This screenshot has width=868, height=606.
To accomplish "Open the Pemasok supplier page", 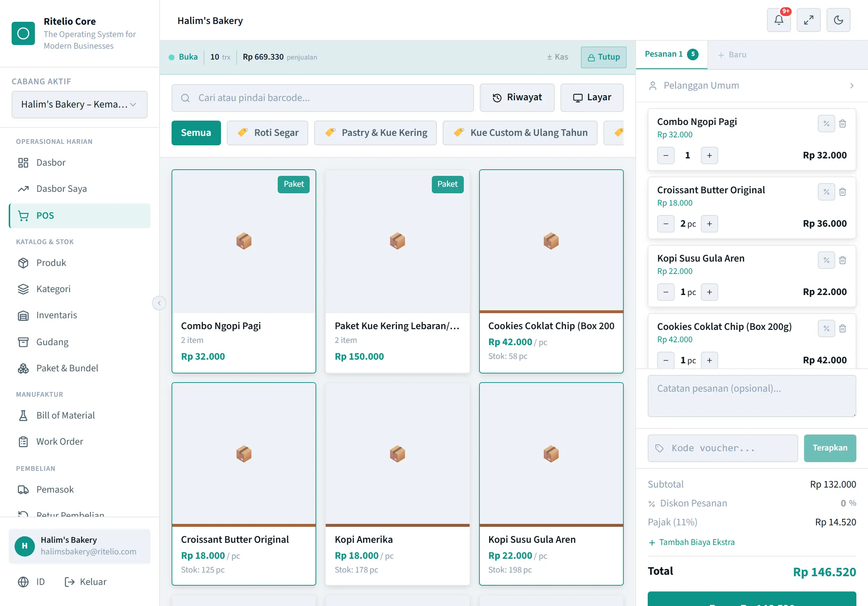I will (79, 490).
